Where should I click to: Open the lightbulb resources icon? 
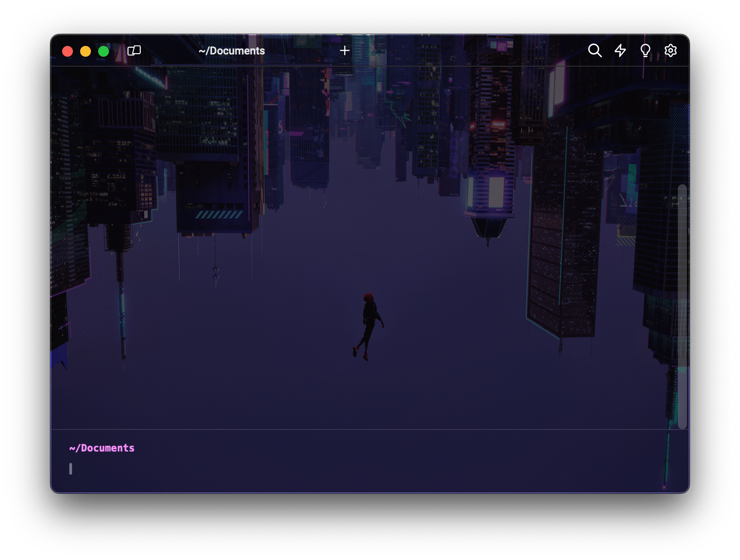pos(645,50)
